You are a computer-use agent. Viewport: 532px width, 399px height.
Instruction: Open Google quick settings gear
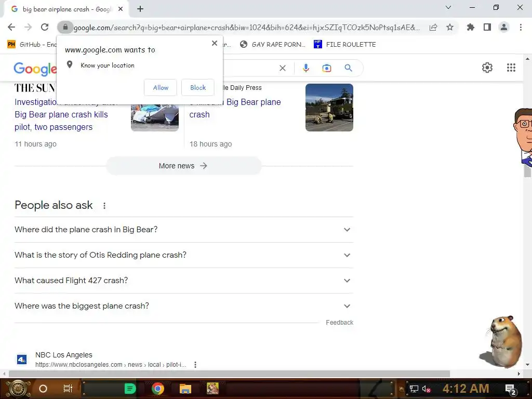coord(487,68)
